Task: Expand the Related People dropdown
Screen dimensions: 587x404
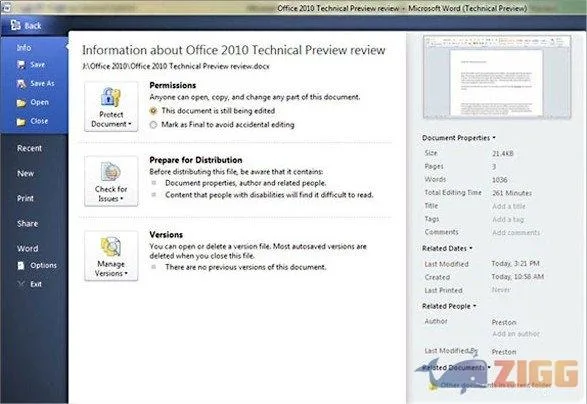Action: (449, 306)
